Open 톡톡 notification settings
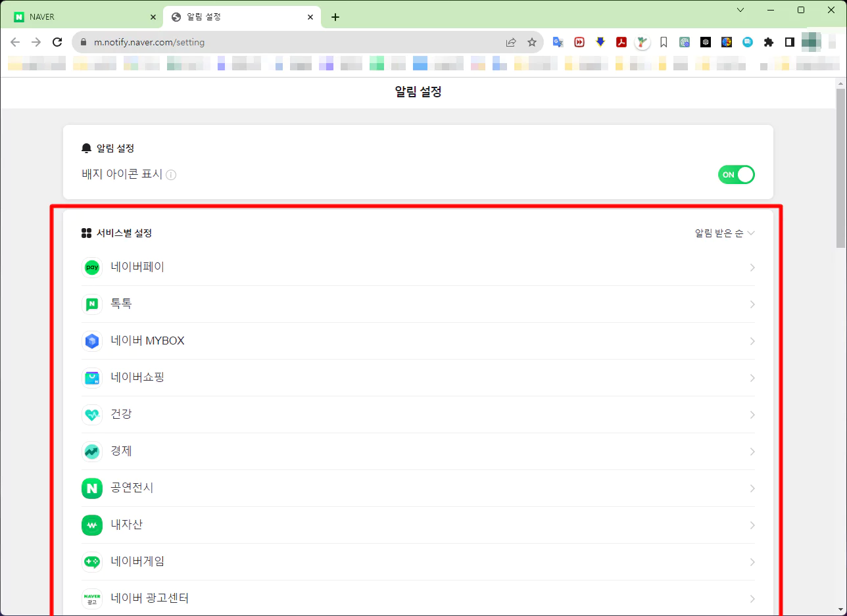Image resolution: width=847 pixels, height=616 pixels. [418, 304]
